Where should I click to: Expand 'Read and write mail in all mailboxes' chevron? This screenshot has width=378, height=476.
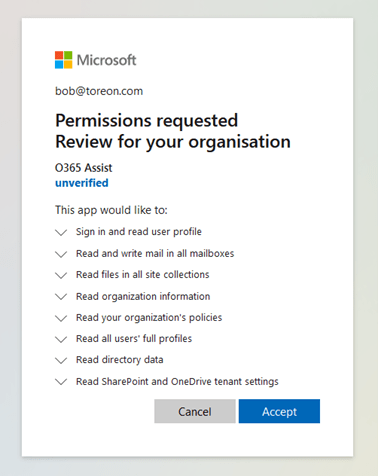[x=61, y=254]
